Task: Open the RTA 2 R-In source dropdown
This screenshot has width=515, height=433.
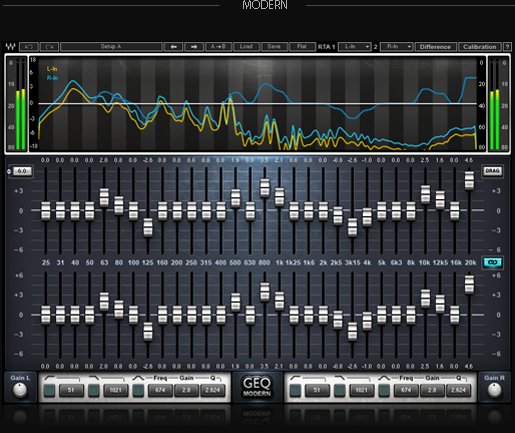Action: click(x=396, y=47)
